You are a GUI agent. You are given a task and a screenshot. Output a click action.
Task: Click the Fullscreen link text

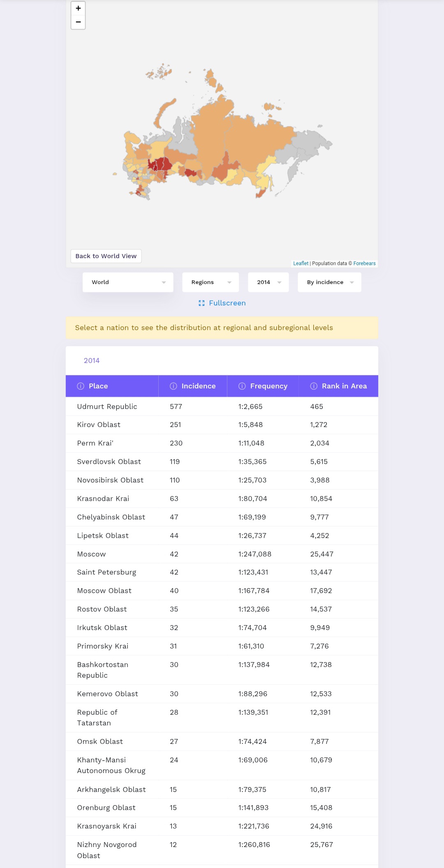click(227, 303)
